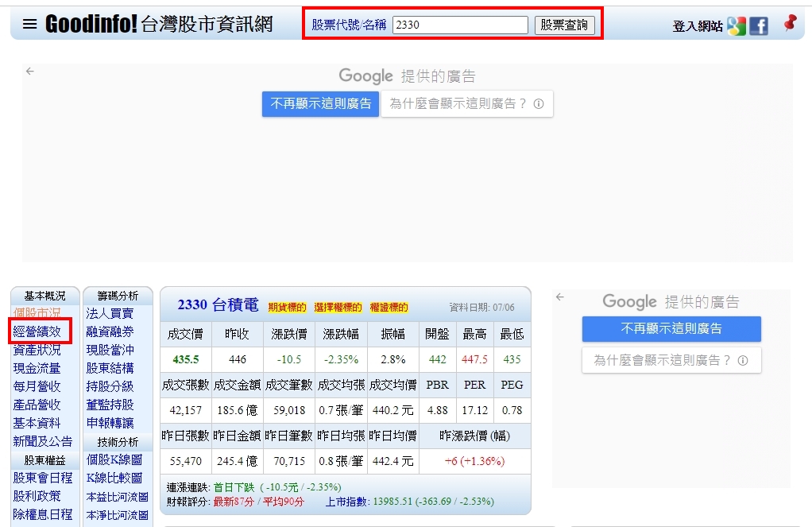Click the 最高 value 447.5
This screenshot has height=527, width=812.
pos(475,359)
